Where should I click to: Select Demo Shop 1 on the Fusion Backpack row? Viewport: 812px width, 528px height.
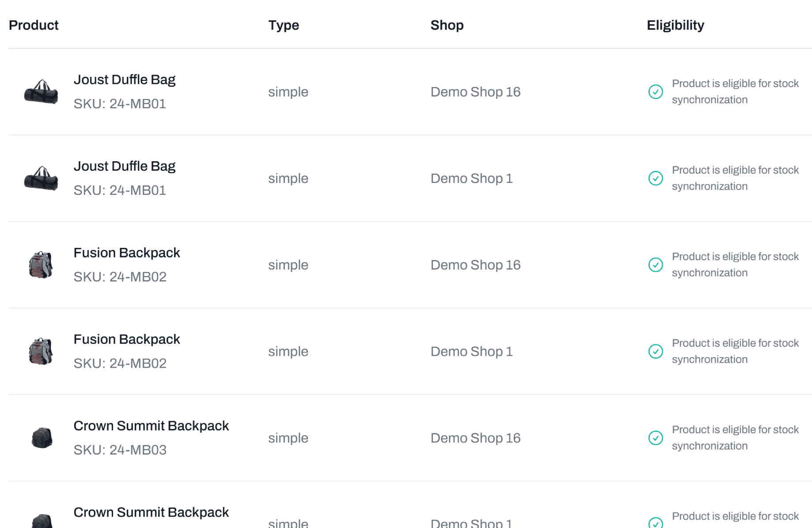click(x=471, y=351)
